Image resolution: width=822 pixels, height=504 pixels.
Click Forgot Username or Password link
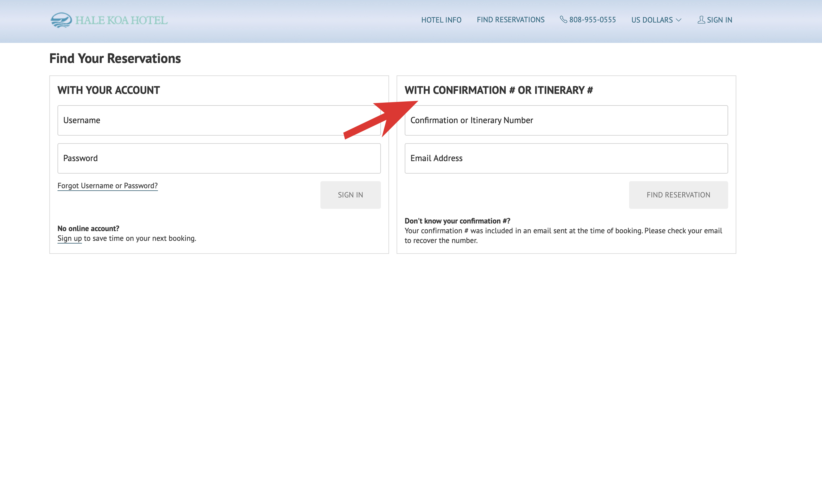pyautogui.click(x=107, y=185)
